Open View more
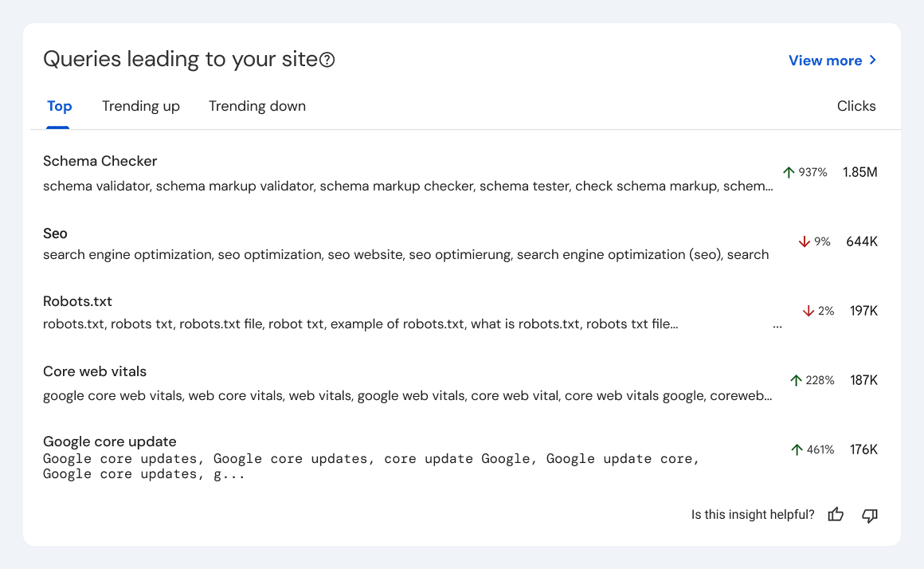The width and height of the screenshot is (924, 569). [x=825, y=60]
